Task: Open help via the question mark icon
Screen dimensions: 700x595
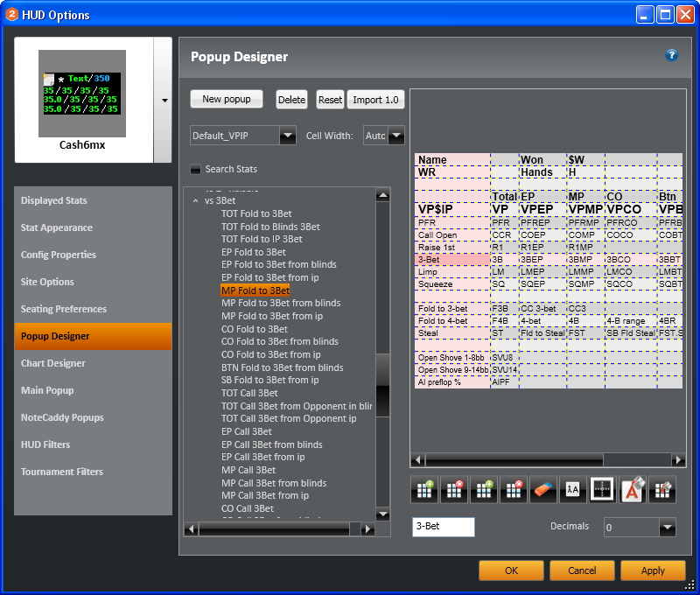Action: (x=671, y=55)
